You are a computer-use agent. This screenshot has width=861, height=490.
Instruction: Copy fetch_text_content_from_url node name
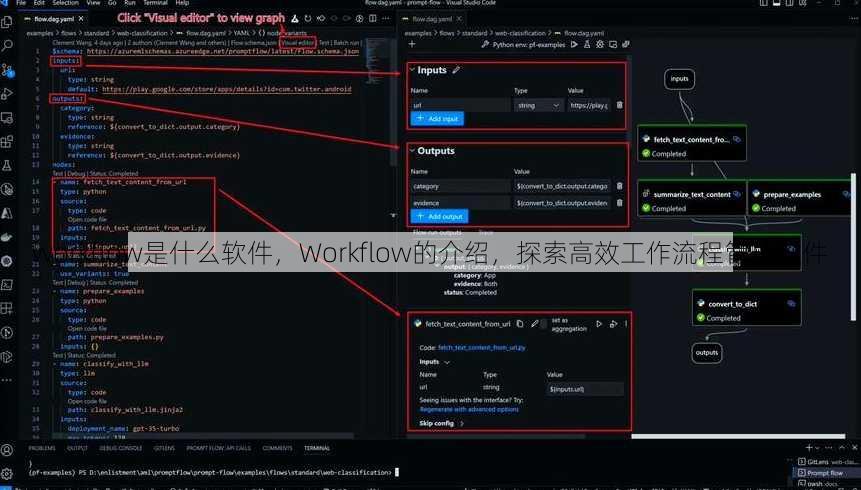(x=519, y=324)
